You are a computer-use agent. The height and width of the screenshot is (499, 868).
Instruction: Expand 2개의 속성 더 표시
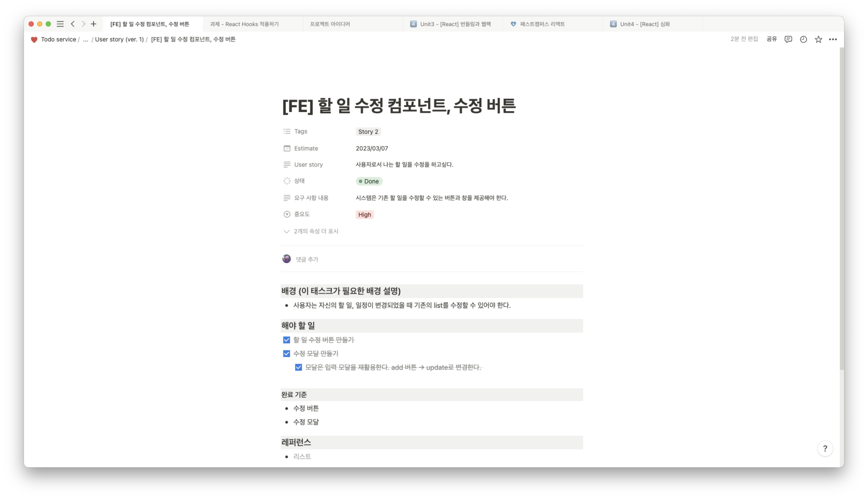311,231
